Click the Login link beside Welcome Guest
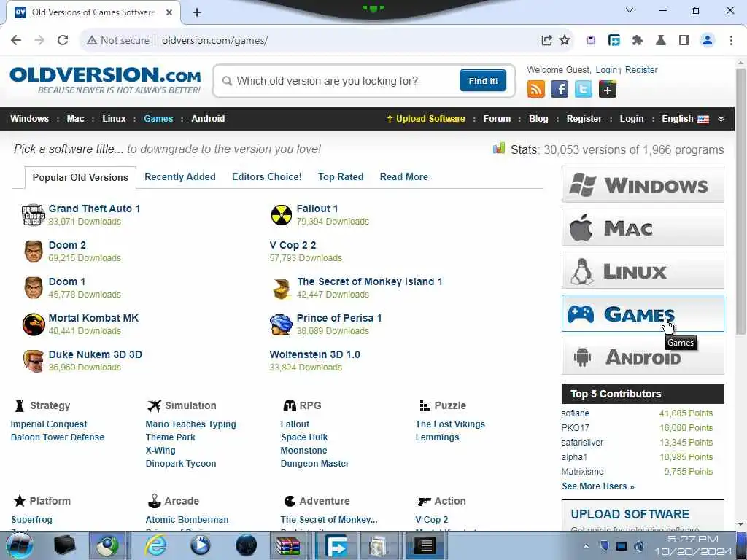This screenshot has height=560, width=747. pos(606,69)
